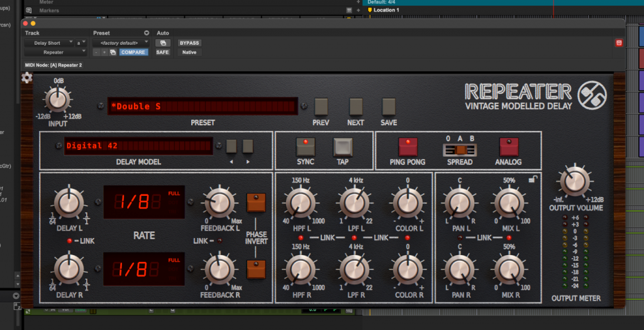The height and width of the screenshot is (330, 644).
Task: Toggle the Feedback LINK light
Action: [x=220, y=241]
